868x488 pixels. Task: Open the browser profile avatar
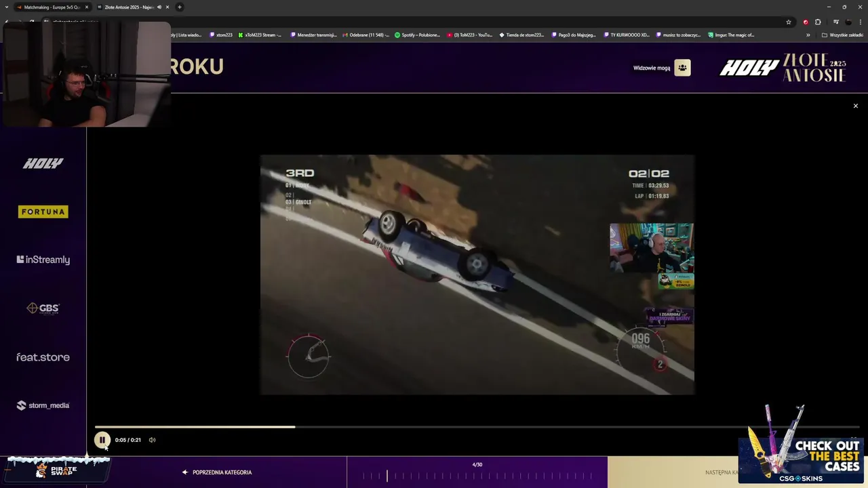tap(848, 22)
